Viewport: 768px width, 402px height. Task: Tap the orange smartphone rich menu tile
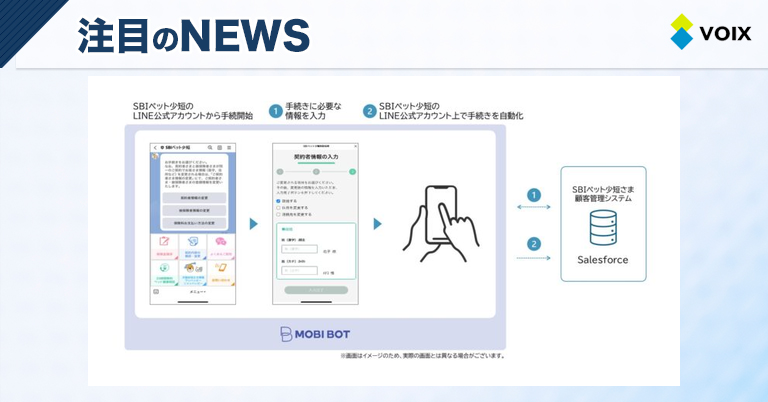click(x=221, y=273)
